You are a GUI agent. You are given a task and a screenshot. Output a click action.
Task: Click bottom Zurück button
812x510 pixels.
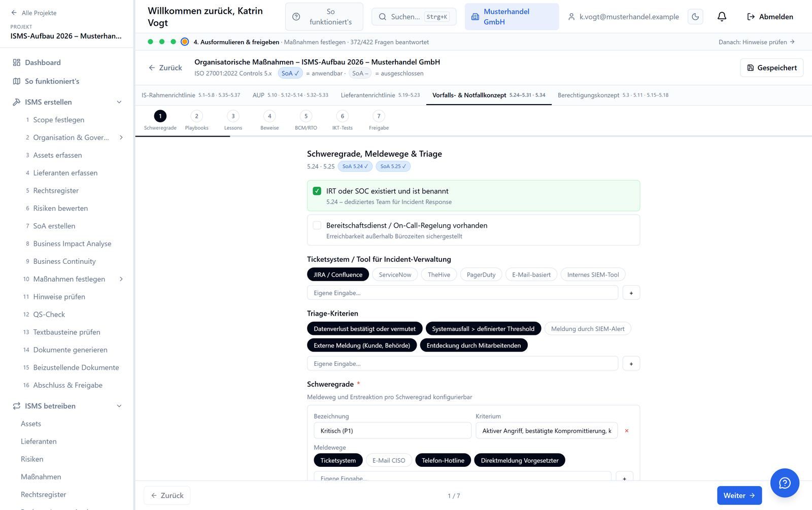(167, 496)
